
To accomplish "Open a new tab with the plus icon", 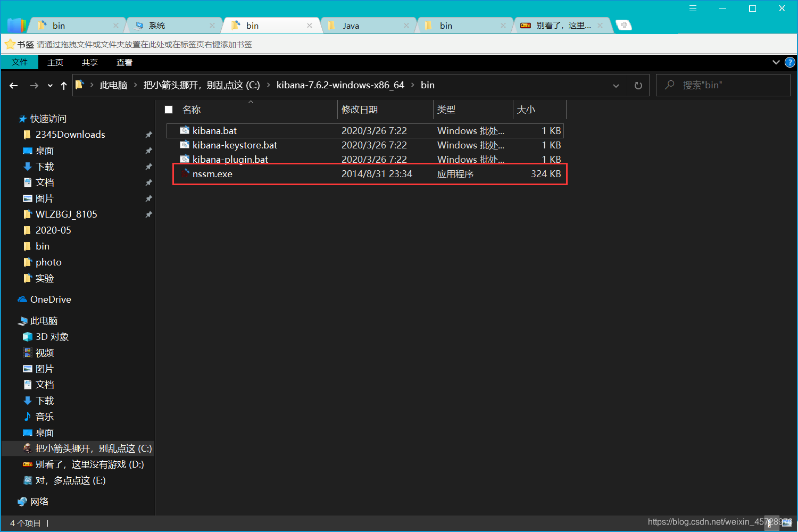I will tap(623, 24).
